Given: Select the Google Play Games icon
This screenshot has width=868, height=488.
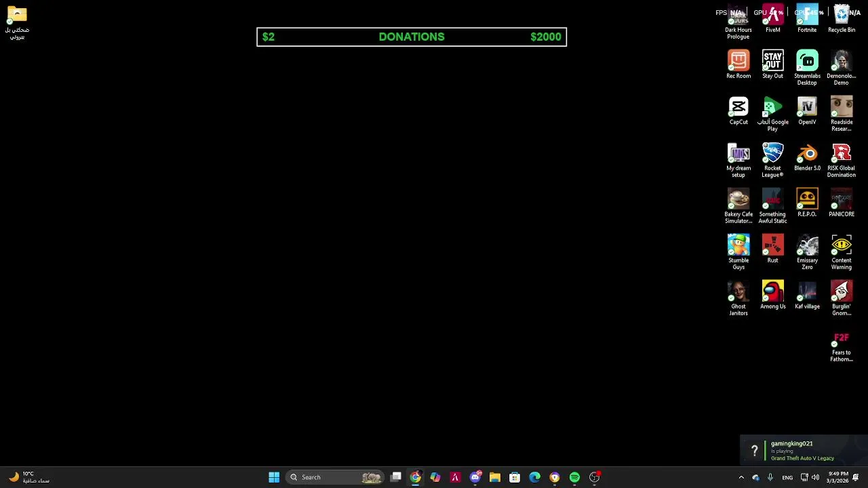Looking at the screenshot, I should (772, 114).
